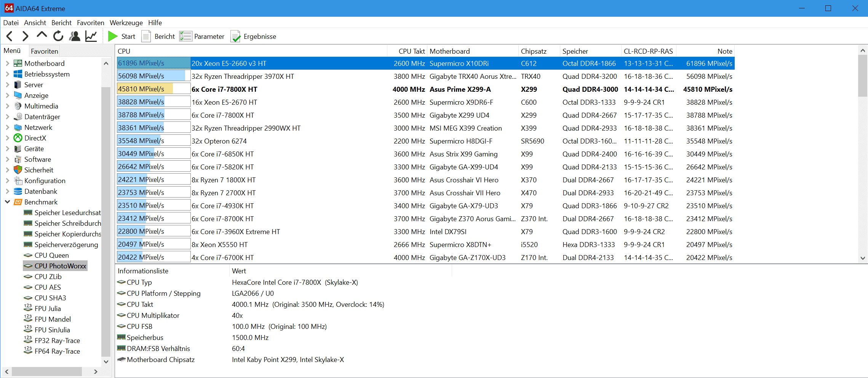Select FPU Julia benchmark in sidebar
This screenshot has height=378, width=868.
(x=48, y=309)
